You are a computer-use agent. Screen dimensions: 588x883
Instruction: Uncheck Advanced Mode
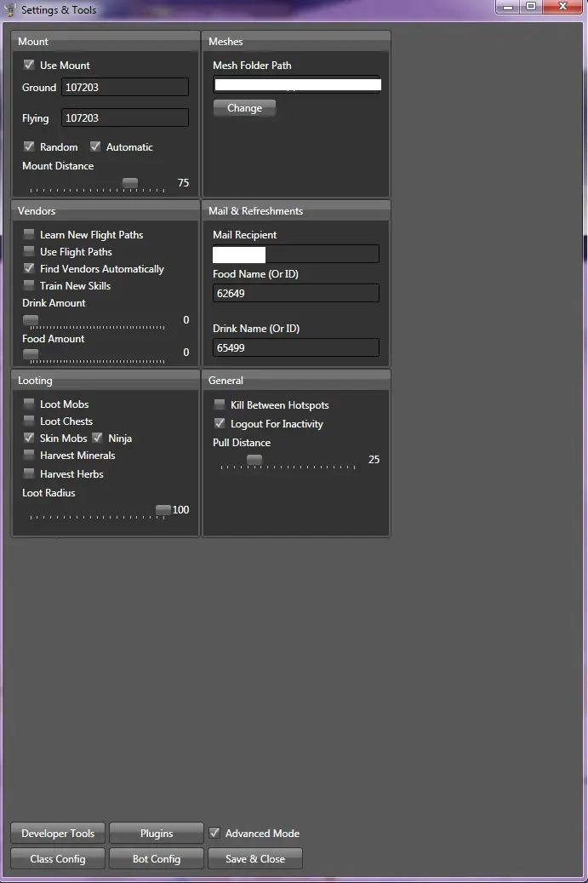coord(214,832)
